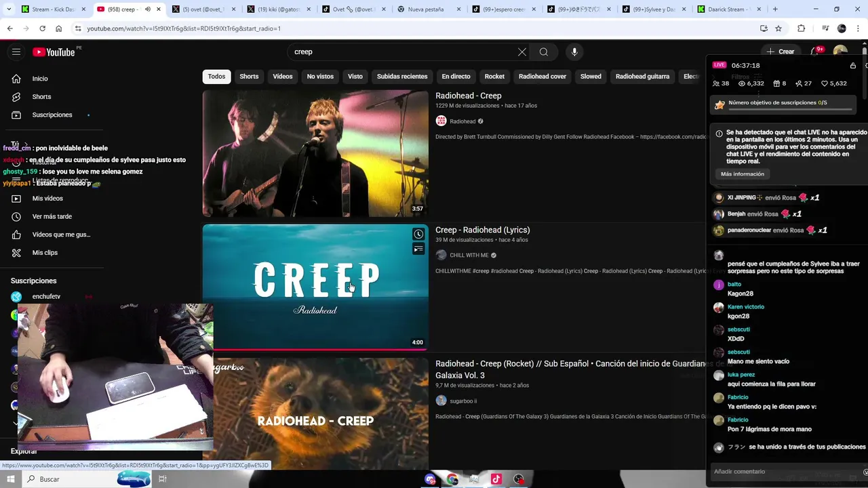Toggle the lock icon in LIVE panel
The width and height of the screenshot is (868, 488).
pos(852,66)
